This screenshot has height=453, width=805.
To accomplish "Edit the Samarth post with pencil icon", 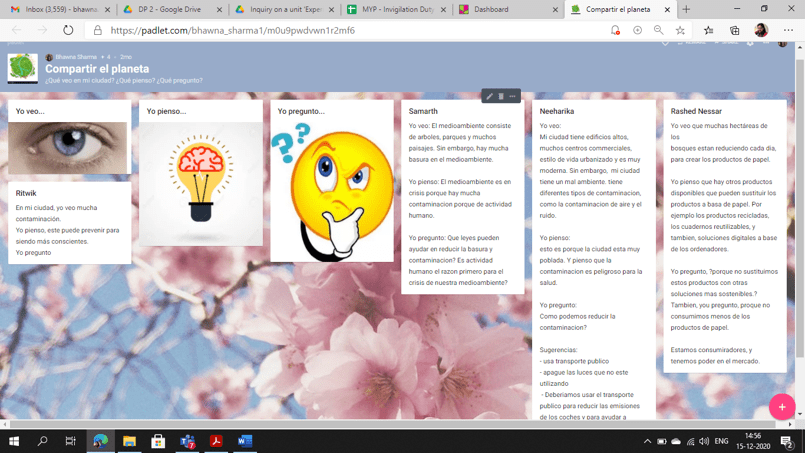I will point(490,96).
